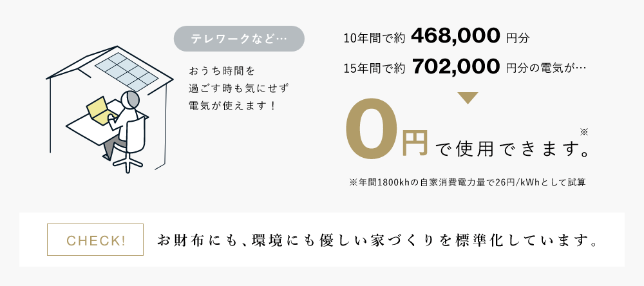The image size is (644, 286).
Task: Click the person sitting at the desk
Action: 122,122
